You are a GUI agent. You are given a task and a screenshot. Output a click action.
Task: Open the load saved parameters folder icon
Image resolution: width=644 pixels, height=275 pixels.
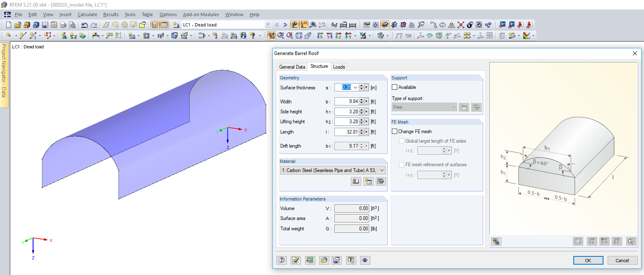(x=324, y=260)
